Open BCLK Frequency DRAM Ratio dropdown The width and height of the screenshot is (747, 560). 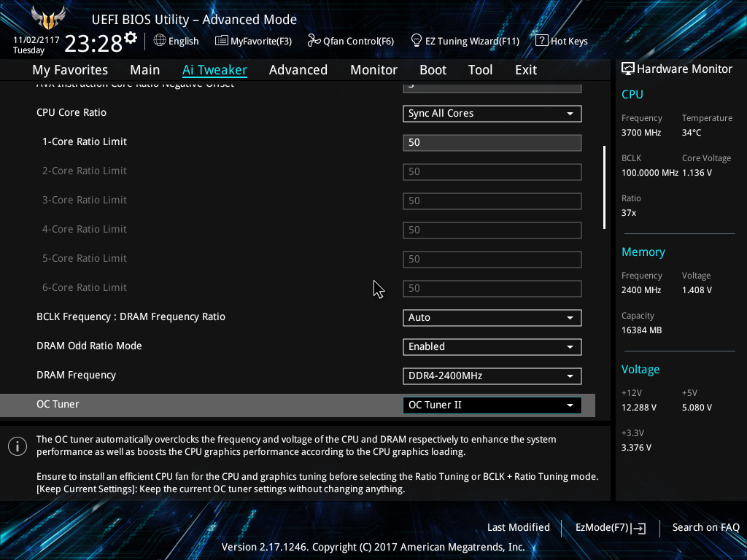(x=492, y=318)
